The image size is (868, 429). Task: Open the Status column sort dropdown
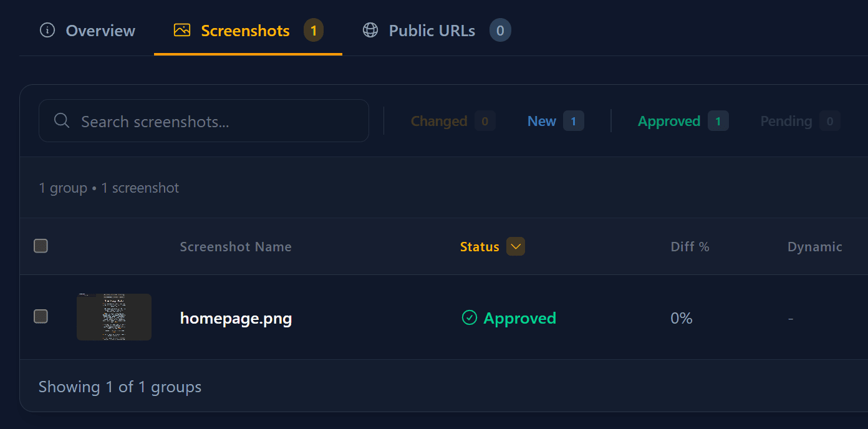[x=516, y=246]
